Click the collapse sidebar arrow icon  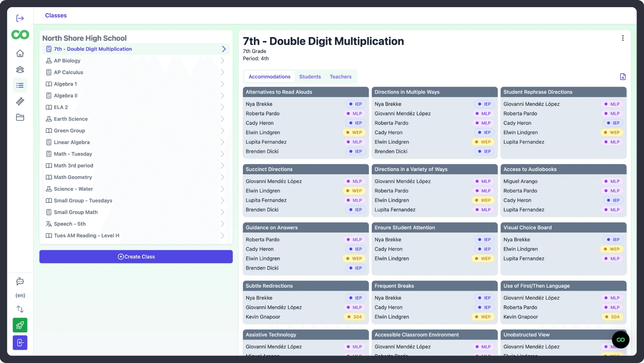click(x=20, y=18)
